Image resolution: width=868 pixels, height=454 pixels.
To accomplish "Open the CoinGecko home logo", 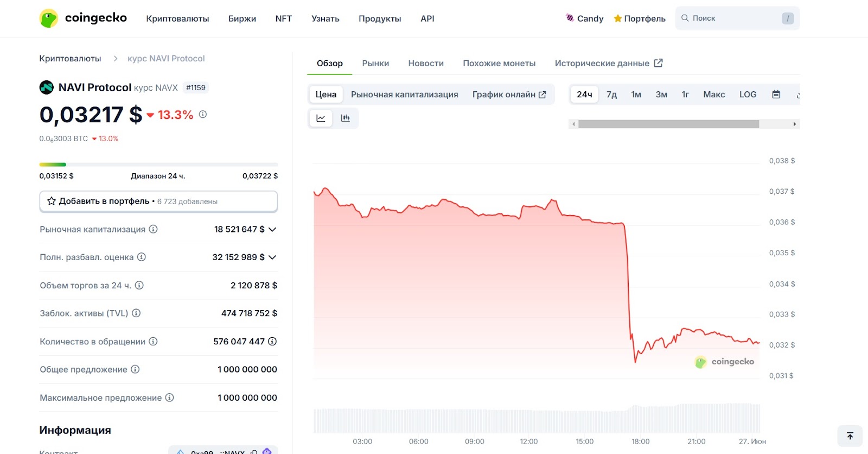I will (83, 18).
